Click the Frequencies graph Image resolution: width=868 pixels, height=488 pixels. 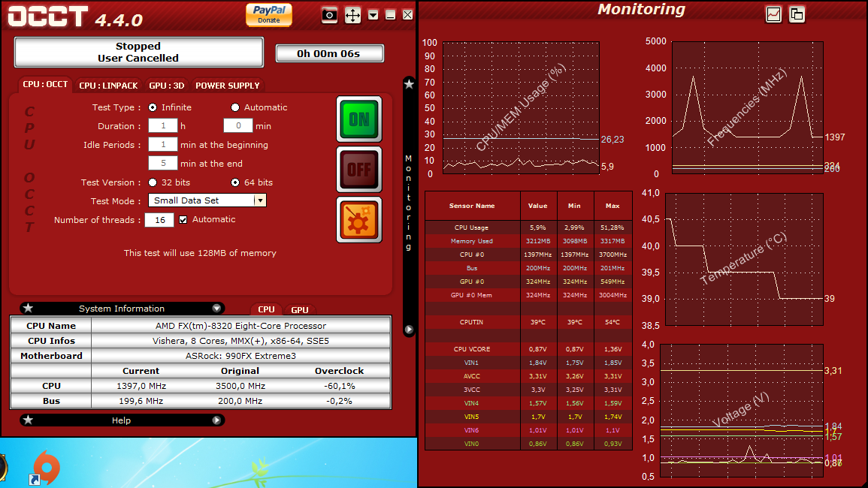tap(747, 108)
